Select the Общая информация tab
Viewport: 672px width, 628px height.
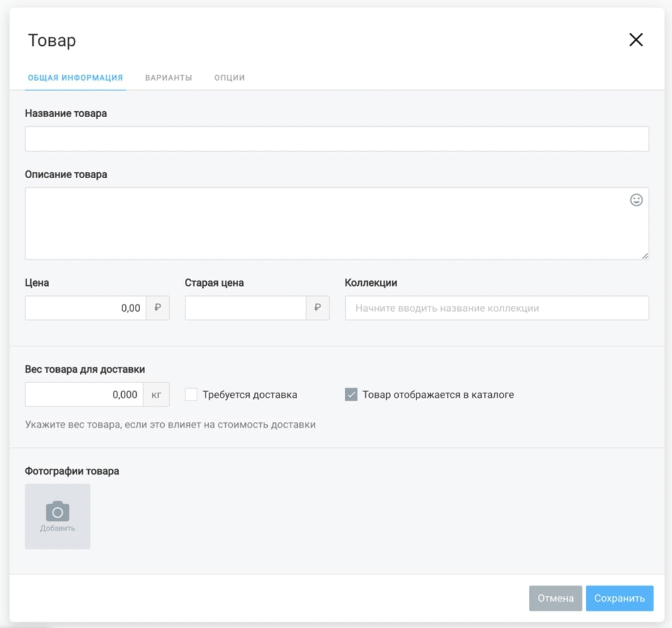(75, 78)
